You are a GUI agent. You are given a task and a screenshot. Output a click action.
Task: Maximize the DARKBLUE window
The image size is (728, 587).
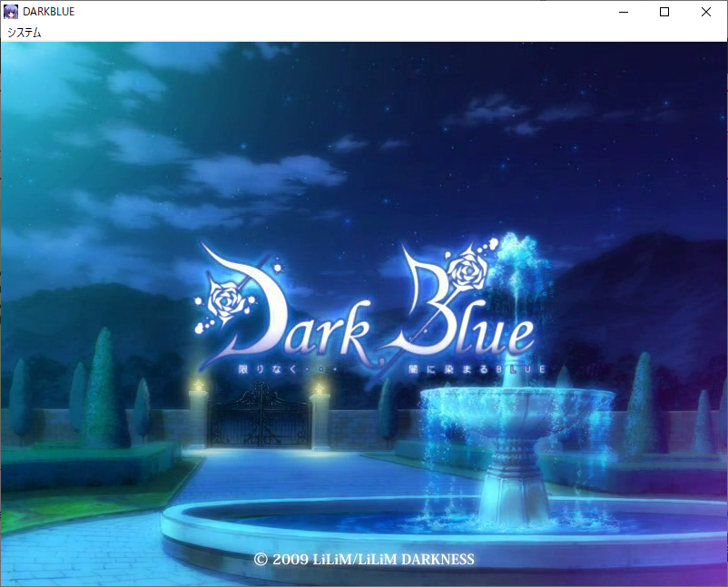click(665, 12)
